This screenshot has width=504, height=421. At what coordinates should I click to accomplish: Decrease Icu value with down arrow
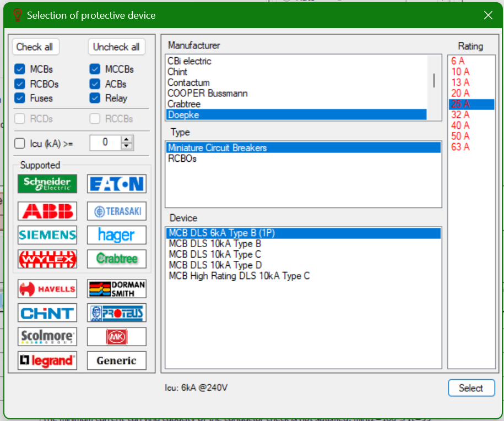127,146
